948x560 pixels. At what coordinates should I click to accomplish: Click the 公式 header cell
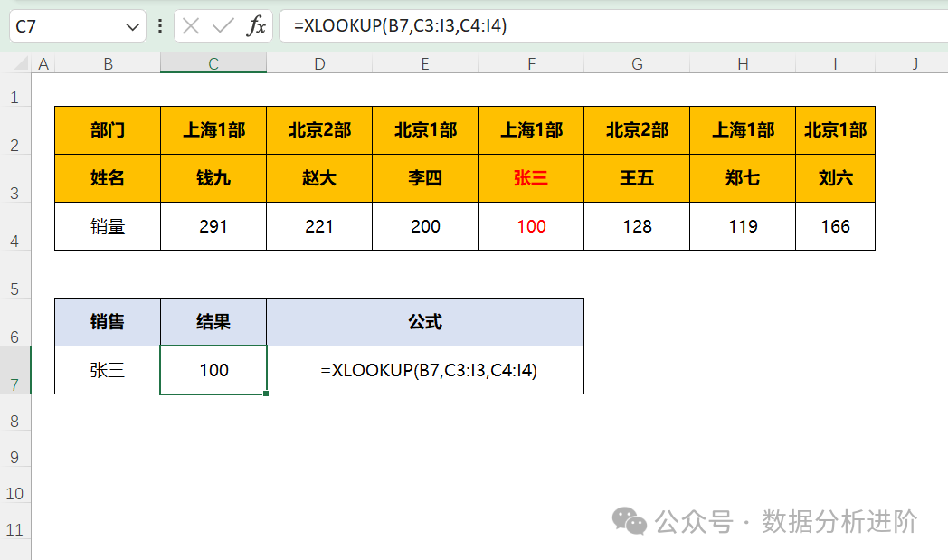click(425, 322)
